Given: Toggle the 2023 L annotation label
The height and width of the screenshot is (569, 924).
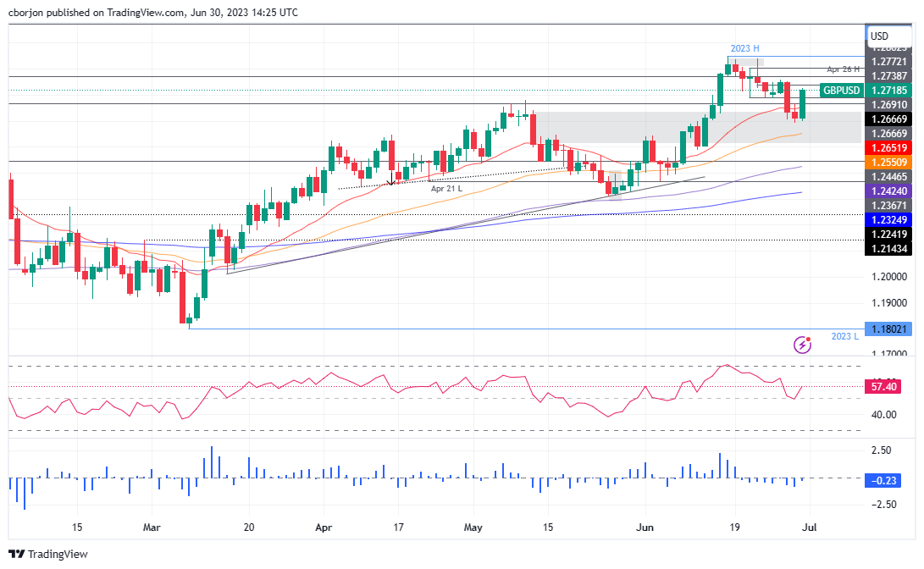Looking at the screenshot, I should pyautogui.click(x=844, y=337).
